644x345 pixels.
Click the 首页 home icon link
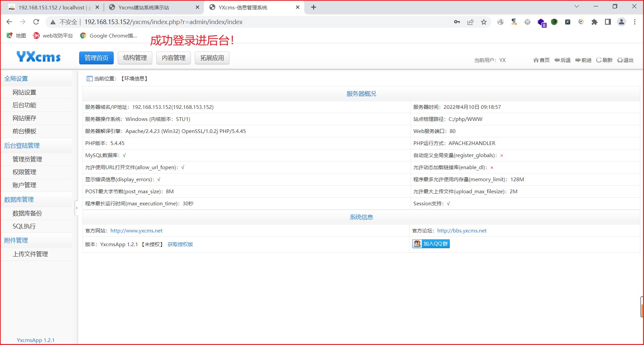point(541,60)
